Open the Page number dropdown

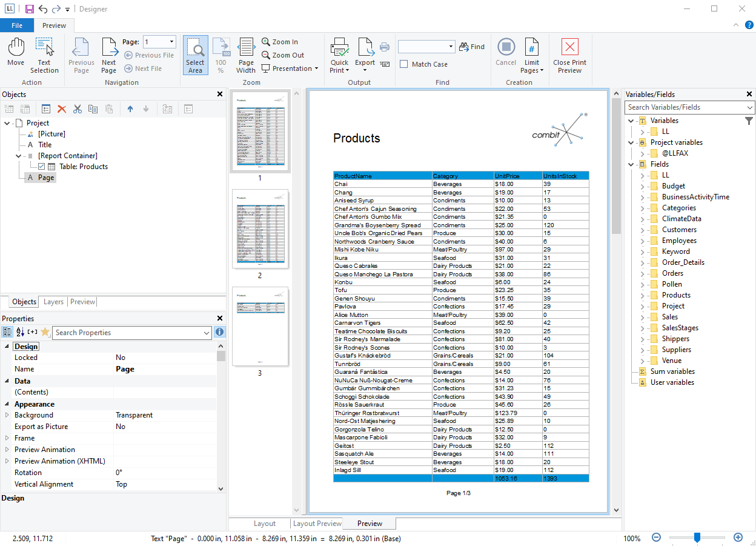tap(172, 42)
